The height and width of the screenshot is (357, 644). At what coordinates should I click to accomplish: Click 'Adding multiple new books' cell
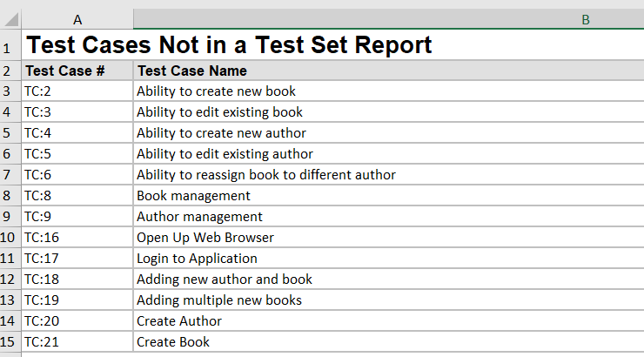click(219, 300)
